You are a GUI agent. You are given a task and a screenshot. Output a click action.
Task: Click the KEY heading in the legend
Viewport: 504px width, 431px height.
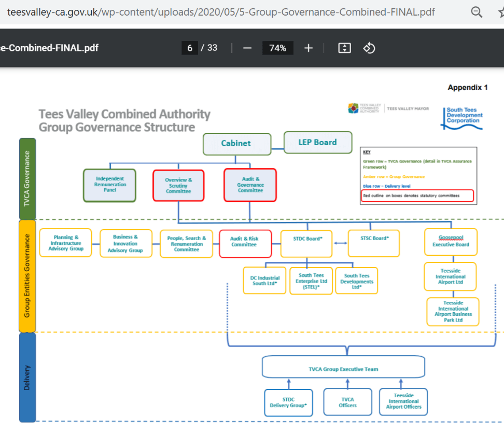(x=367, y=152)
